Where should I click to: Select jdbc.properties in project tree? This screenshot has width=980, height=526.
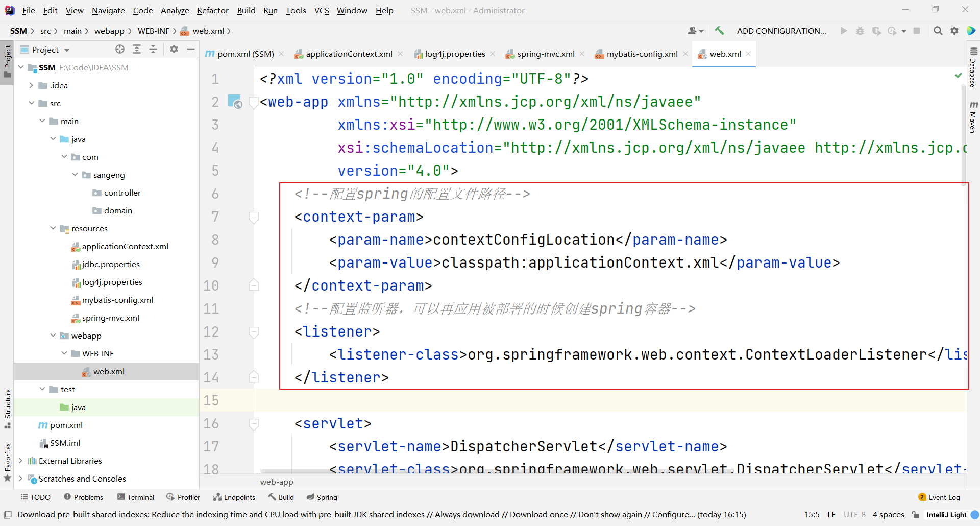coord(111,264)
